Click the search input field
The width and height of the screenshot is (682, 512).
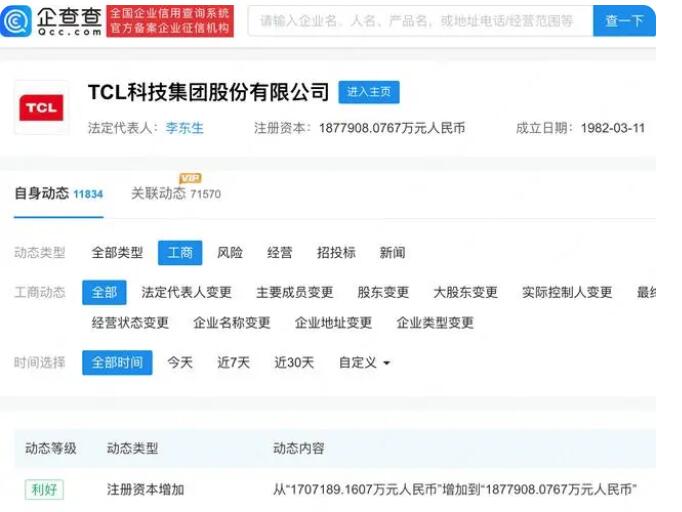[x=418, y=20]
